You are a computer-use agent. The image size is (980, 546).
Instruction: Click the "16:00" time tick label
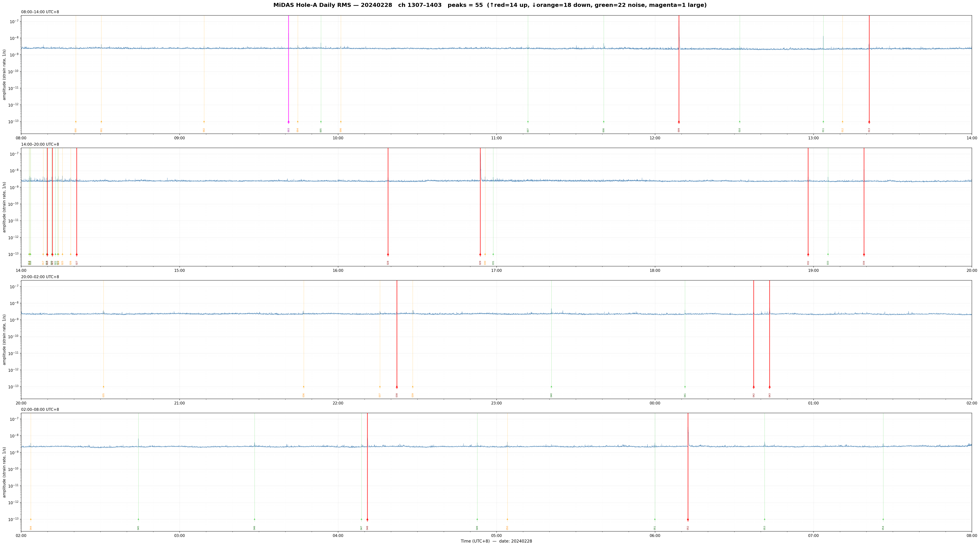[338, 271]
